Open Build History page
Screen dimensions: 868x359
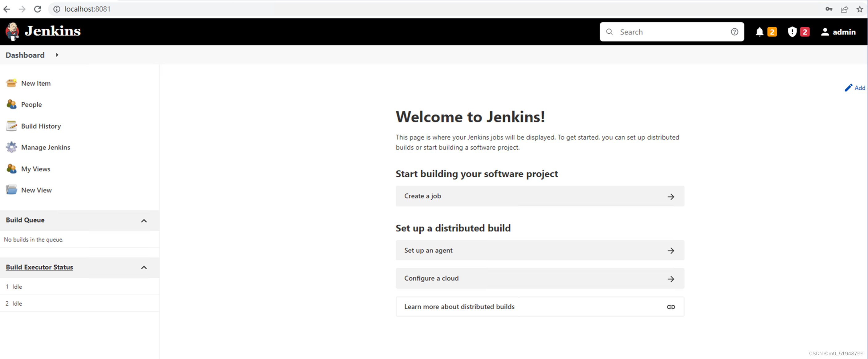[x=41, y=126]
